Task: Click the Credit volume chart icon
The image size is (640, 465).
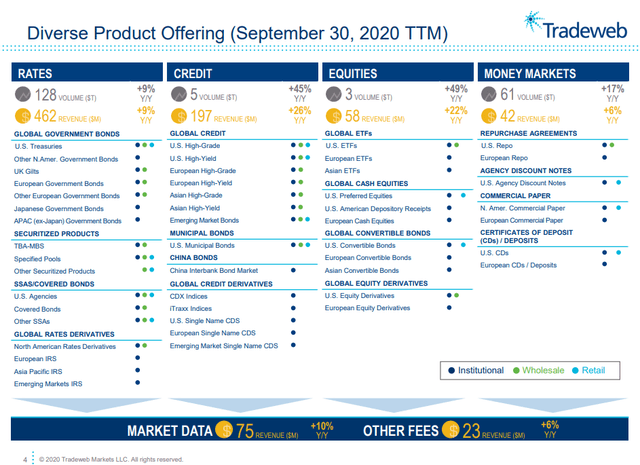Action: (x=179, y=94)
